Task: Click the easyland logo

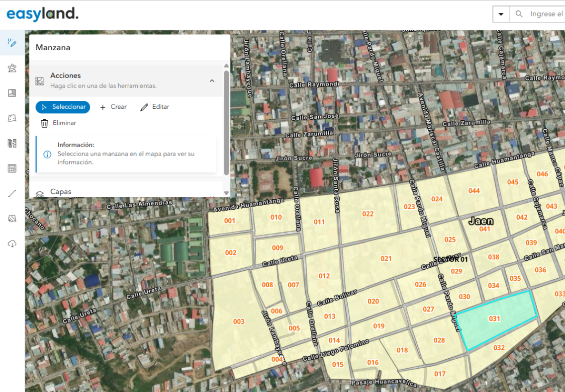Action: pos(42,14)
